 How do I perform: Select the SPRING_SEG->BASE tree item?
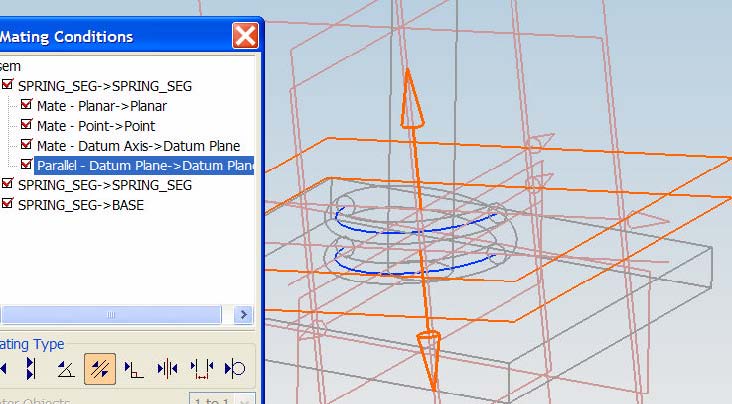[x=80, y=204]
